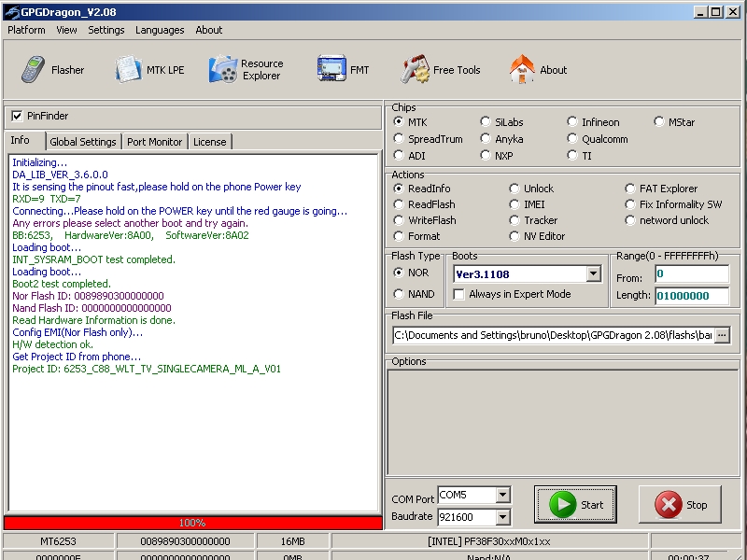The height and width of the screenshot is (560, 747).
Task: Open the Languages menu
Action: pyautogui.click(x=160, y=30)
